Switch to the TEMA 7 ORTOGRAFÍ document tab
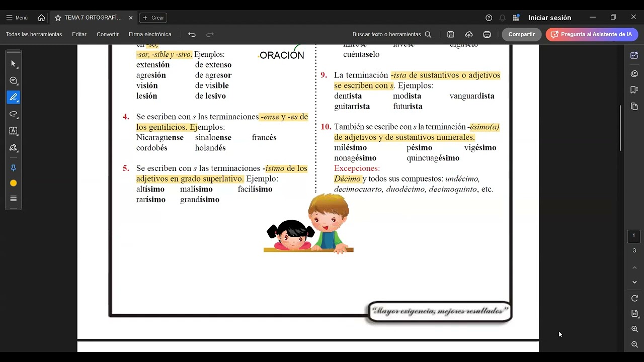This screenshot has height=362, width=644. (x=93, y=18)
